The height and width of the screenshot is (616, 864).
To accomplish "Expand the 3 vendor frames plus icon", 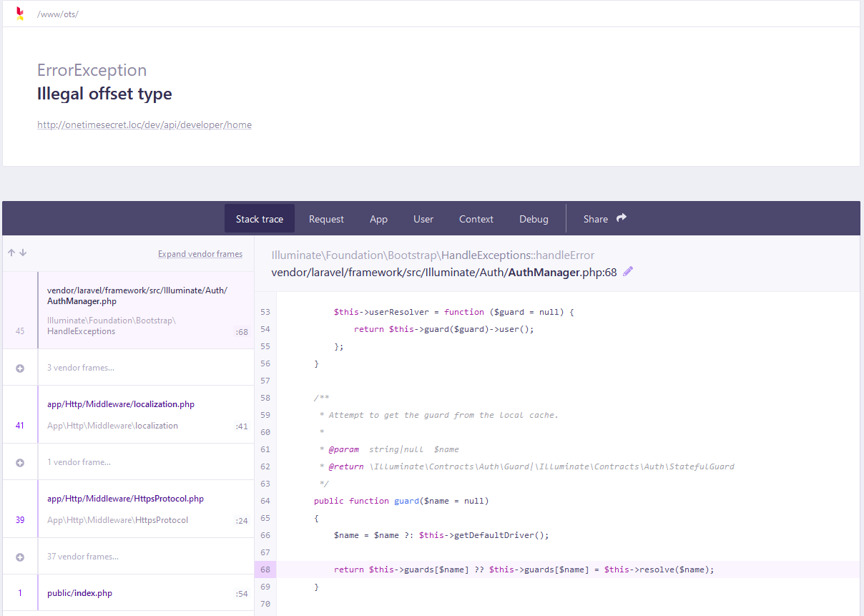I will [x=20, y=368].
